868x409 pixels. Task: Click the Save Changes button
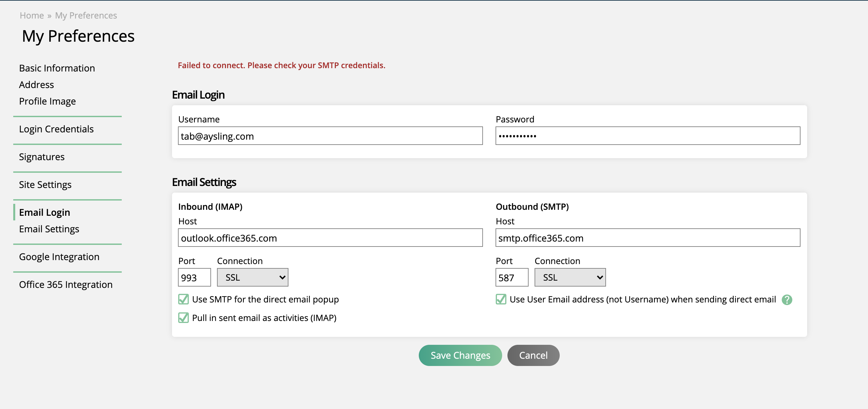pyautogui.click(x=460, y=355)
